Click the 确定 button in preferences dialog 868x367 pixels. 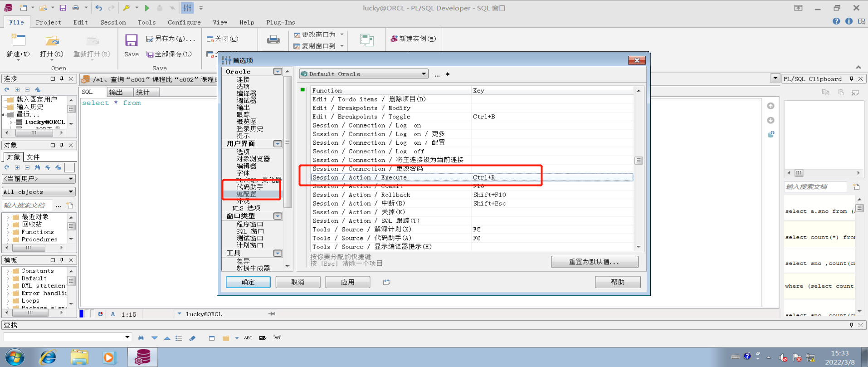coord(248,282)
